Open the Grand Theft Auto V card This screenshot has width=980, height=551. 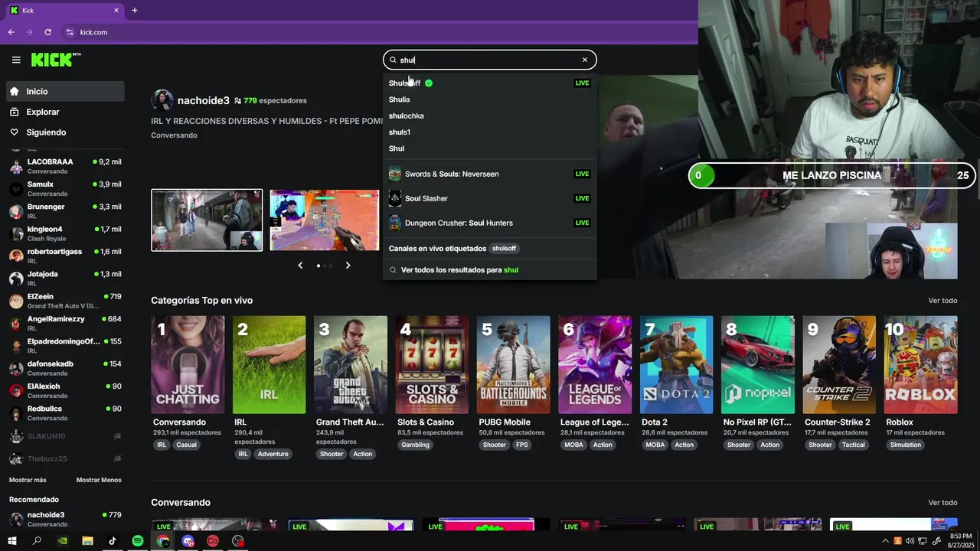click(351, 365)
